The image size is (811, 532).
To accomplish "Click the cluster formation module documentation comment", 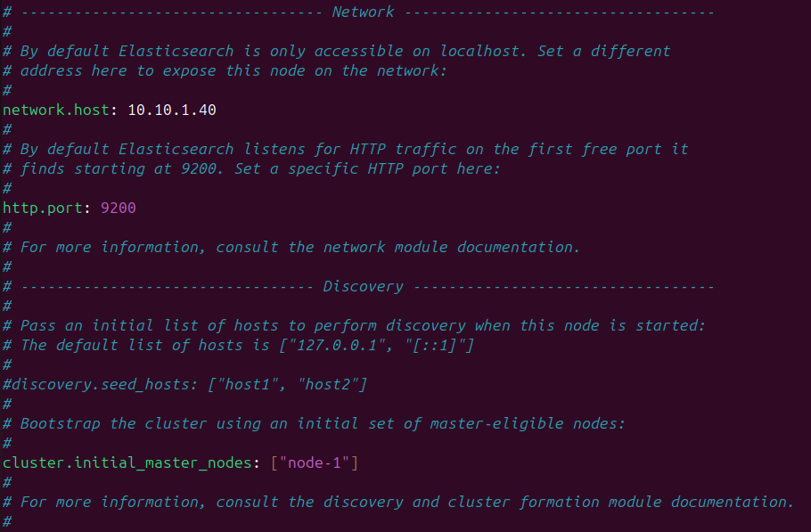I will coord(407,502).
